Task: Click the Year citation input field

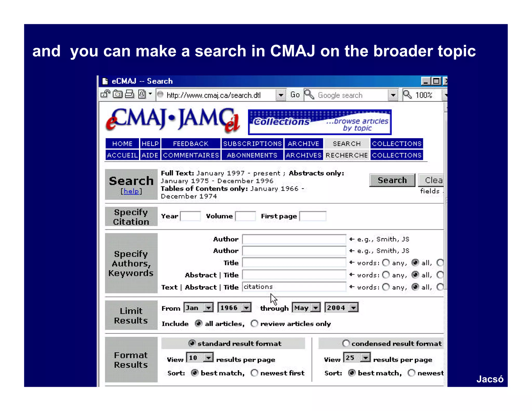Action: 190,216
